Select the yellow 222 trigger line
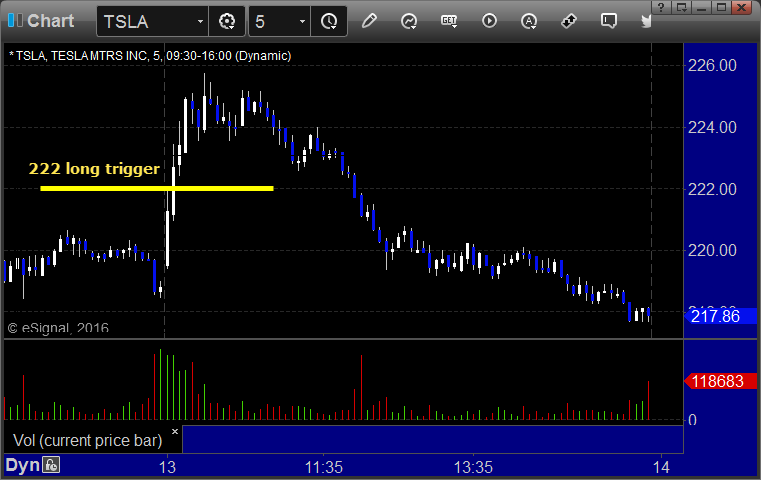This screenshot has width=761, height=480. [157, 188]
